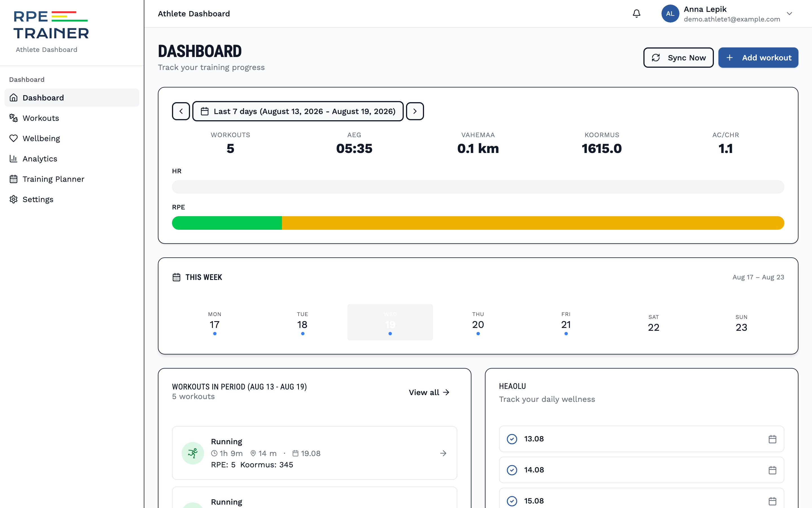
Task: Select Saturday 22 in This Week
Action: [654, 322]
